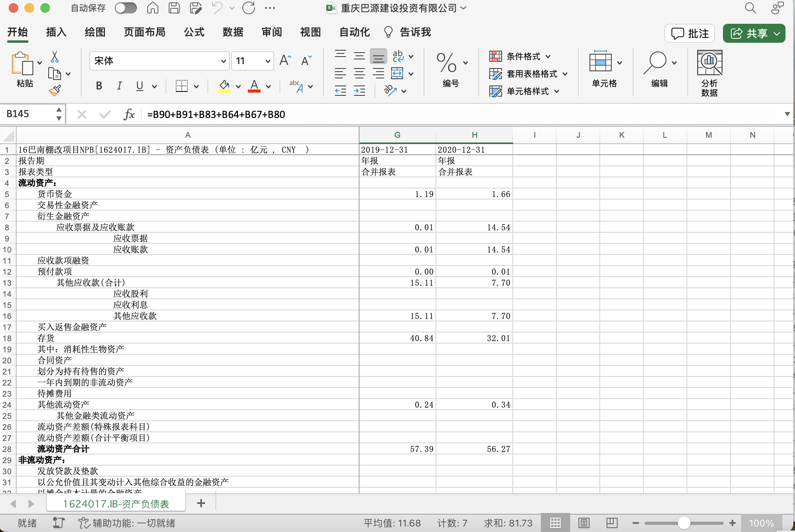Toggle italic formatting

click(119, 86)
